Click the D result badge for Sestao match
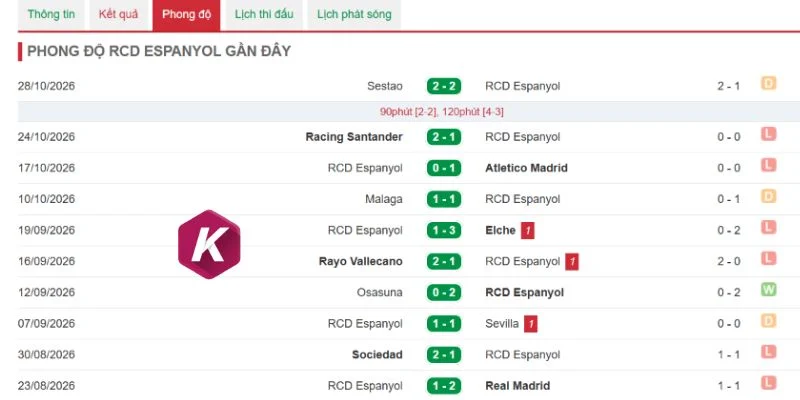The width and height of the screenshot is (800, 400). point(768,83)
